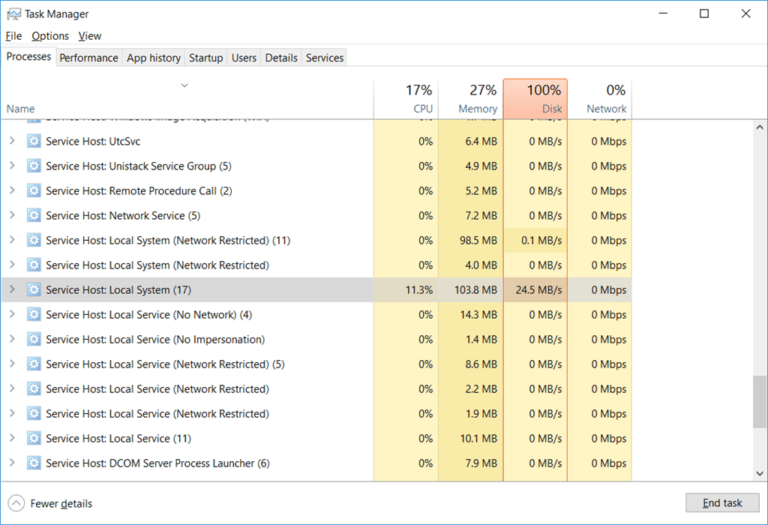Image resolution: width=768 pixels, height=525 pixels.
Task: Click the DCOM Server Process Launcher gear icon
Action: click(x=34, y=463)
